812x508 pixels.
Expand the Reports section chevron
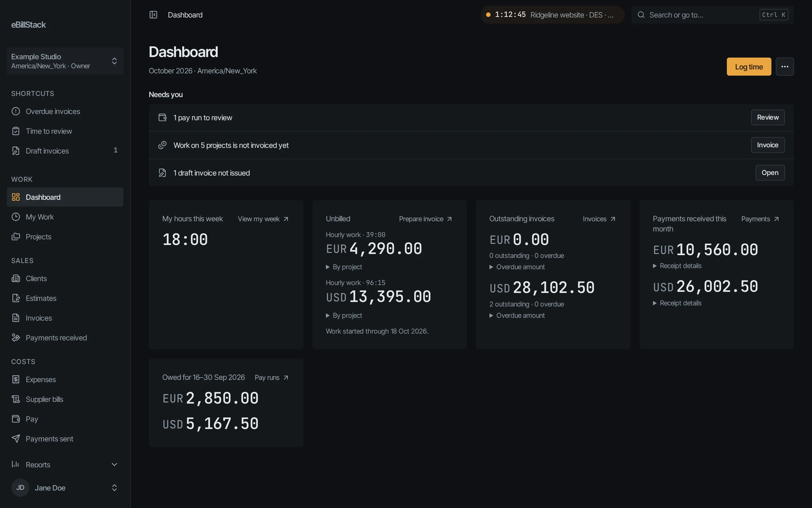114,464
